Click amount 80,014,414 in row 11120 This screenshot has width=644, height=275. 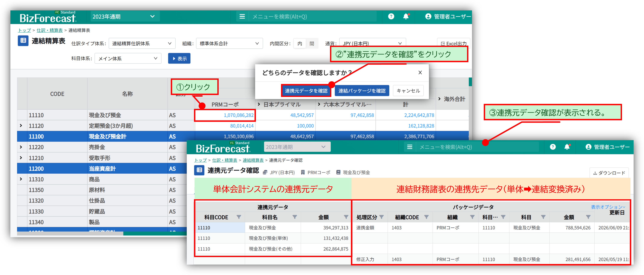pyautogui.click(x=242, y=126)
